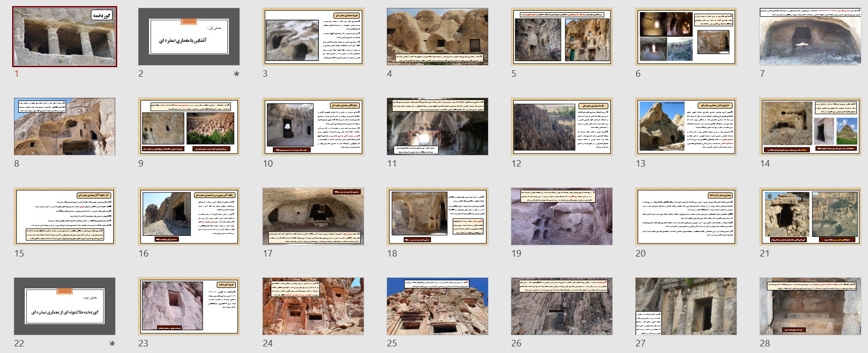Select the gray section title slide 2
Image resolution: width=868 pixels, height=353 pixels.
[189, 36]
